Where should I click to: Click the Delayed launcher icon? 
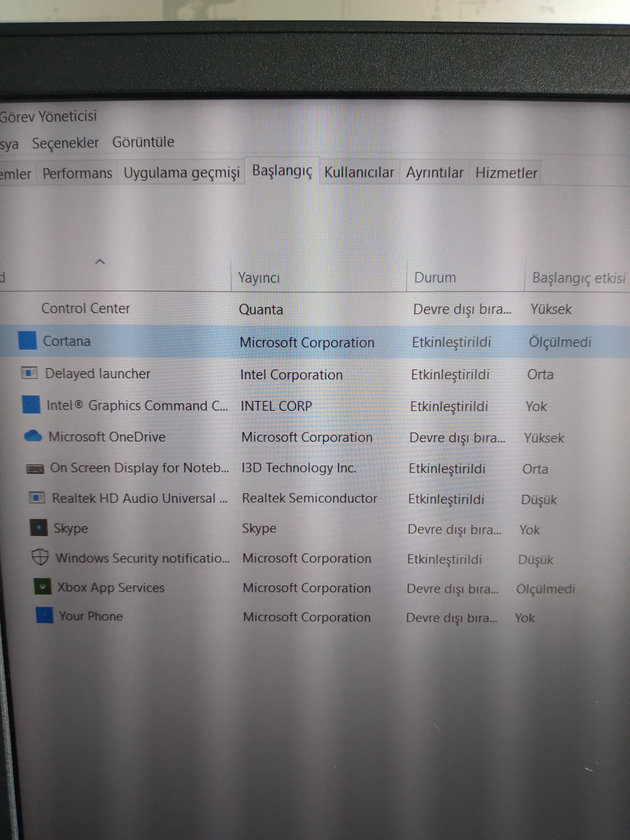coord(29,373)
